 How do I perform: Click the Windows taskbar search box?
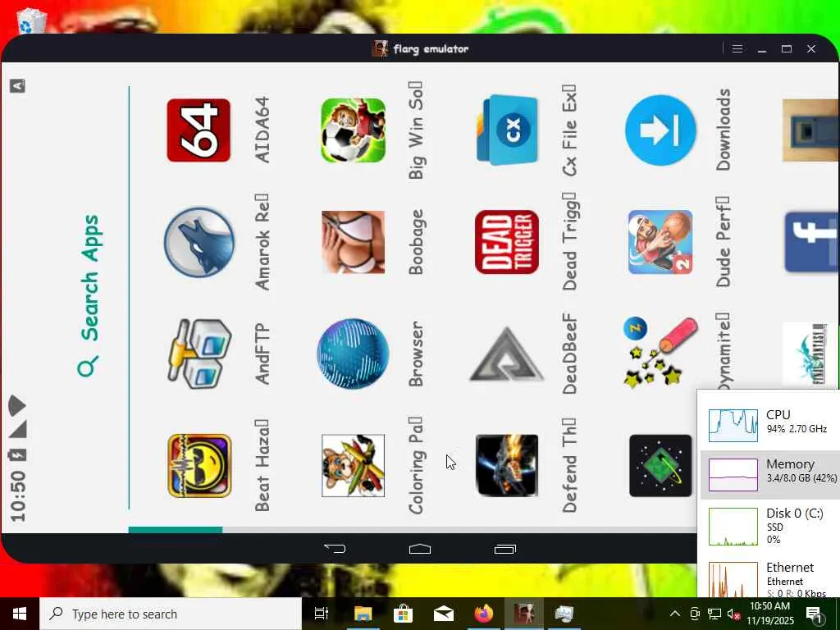point(171,614)
